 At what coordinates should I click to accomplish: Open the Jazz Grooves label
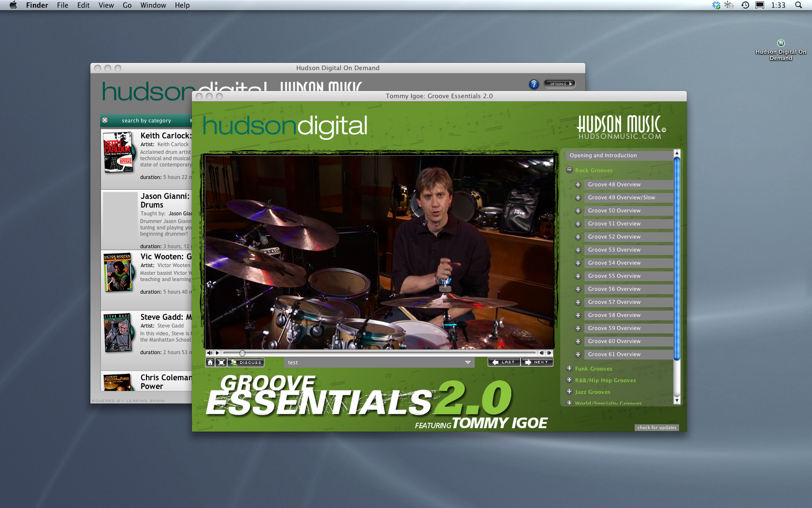click(x=593, y=392)
